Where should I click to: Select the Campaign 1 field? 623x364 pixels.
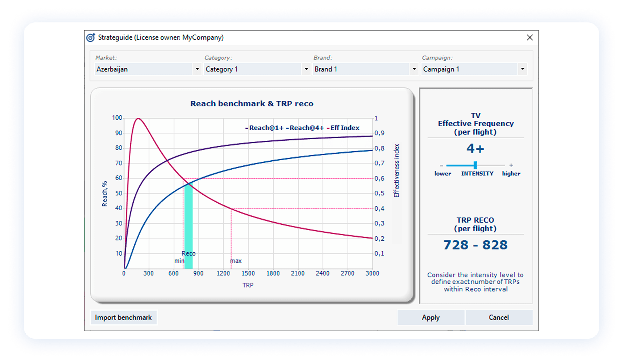(x=470, y=69)
